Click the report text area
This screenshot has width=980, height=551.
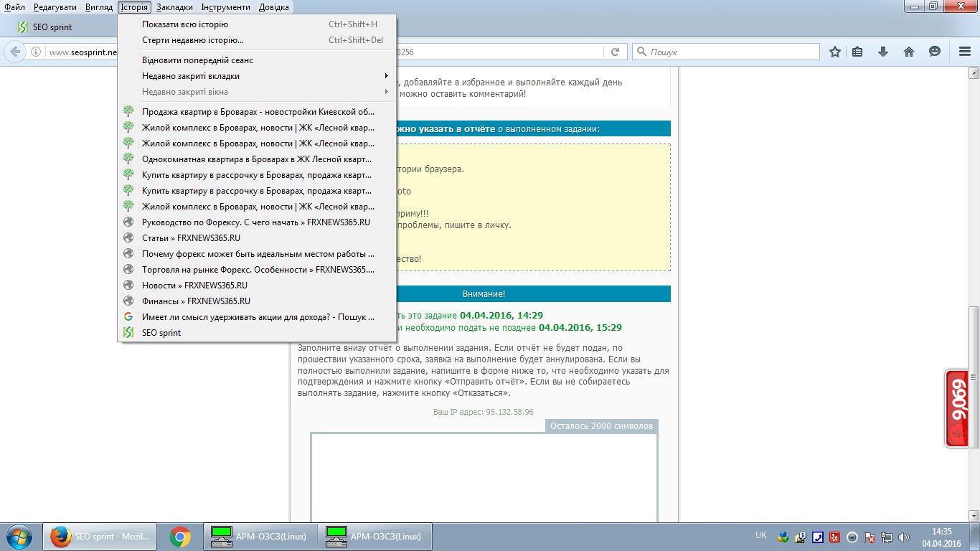[484, 478]
